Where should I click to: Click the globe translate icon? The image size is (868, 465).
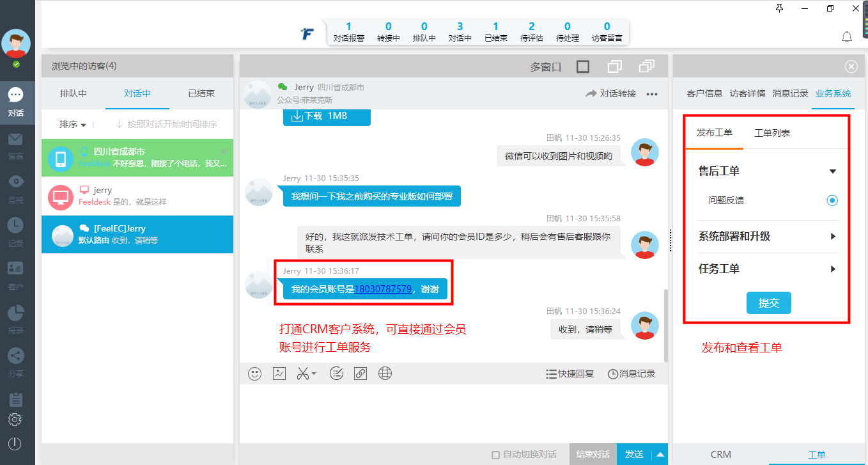[385, 374]
